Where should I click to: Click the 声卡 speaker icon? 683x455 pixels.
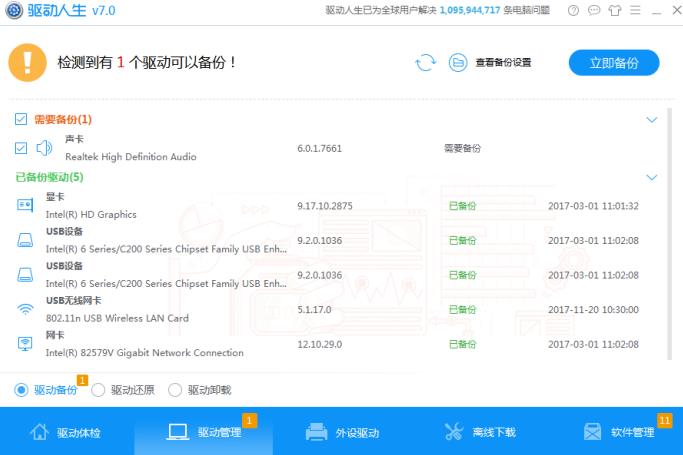(x=44, y=148)
